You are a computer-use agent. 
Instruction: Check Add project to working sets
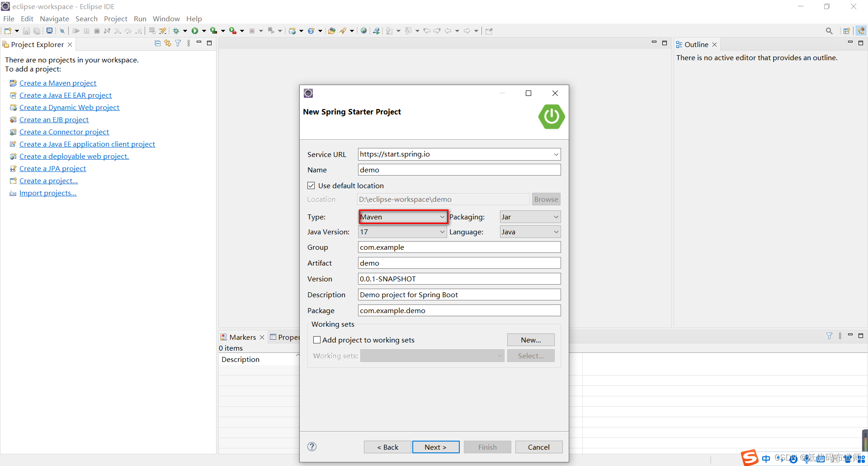(317, 340)
